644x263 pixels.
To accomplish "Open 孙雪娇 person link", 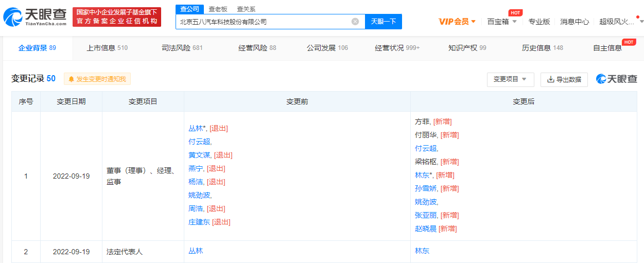I will point(426,188).
